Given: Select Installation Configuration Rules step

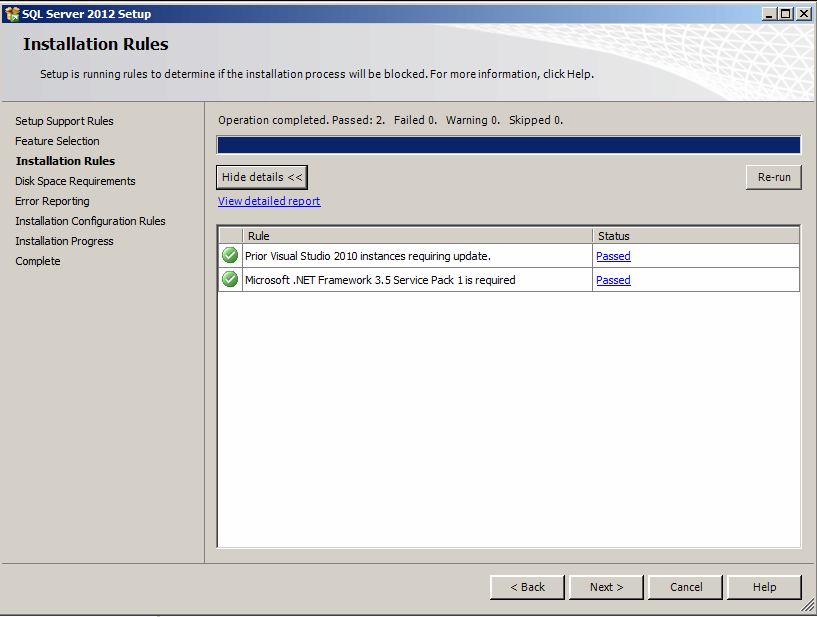Looking at the screenshot, I should 90,221.
